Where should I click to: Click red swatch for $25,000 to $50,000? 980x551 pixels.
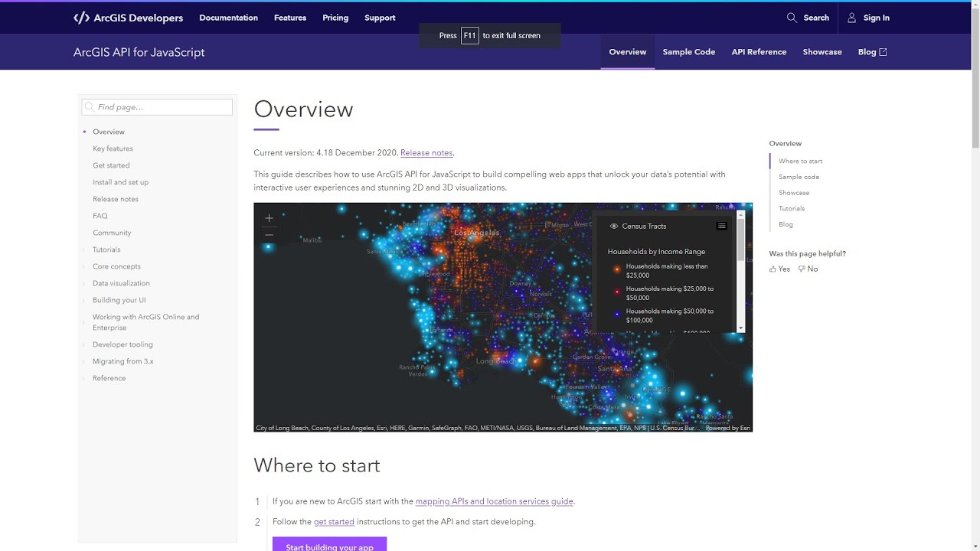coord(616,293)
